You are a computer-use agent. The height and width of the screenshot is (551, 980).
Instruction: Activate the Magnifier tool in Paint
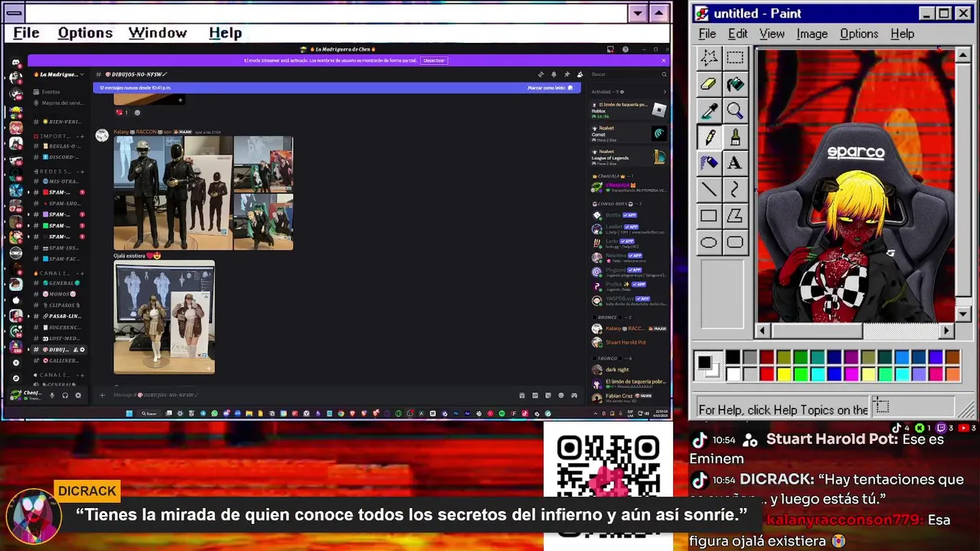click(735, 111)
